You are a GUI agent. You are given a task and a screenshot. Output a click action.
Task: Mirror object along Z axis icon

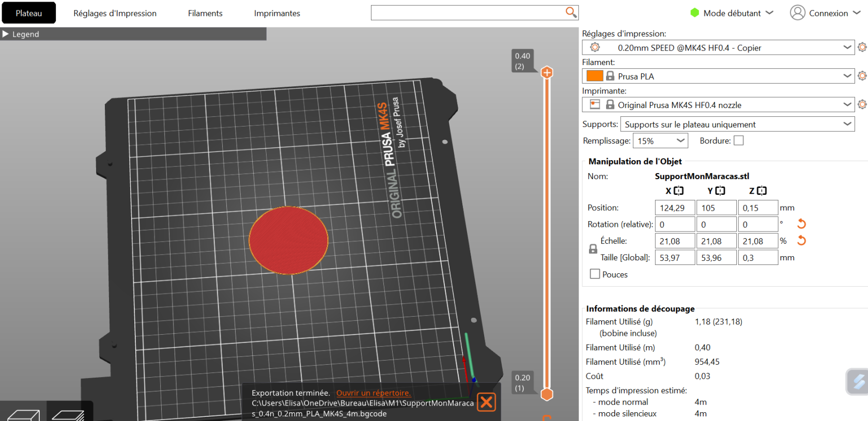pos(762,191)
